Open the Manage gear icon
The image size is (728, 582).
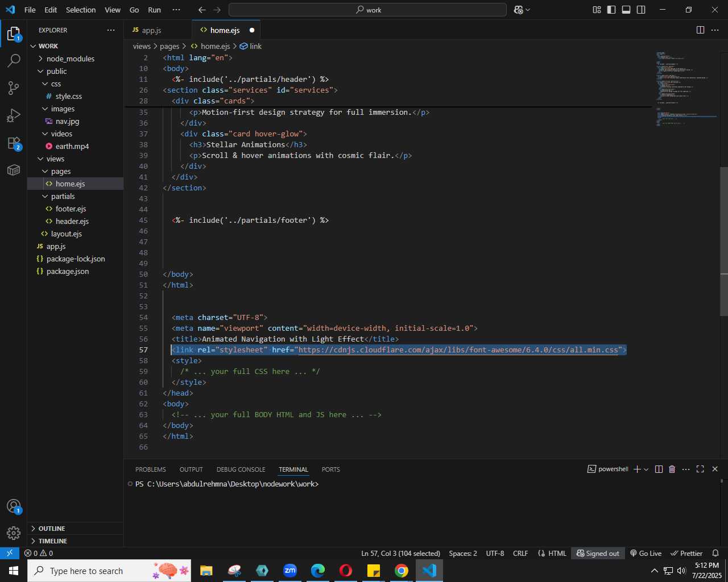(14, 533)
